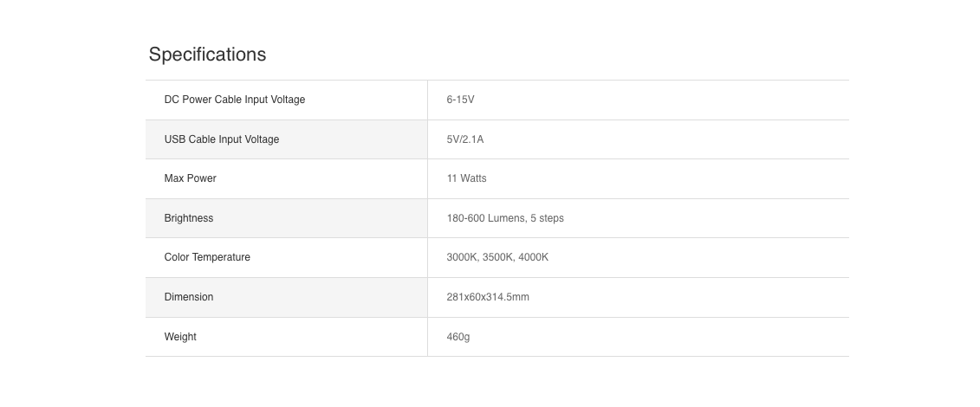Click the 5V/2.1A value
Screen dimensions: 980x407
(x=465, y=139)
